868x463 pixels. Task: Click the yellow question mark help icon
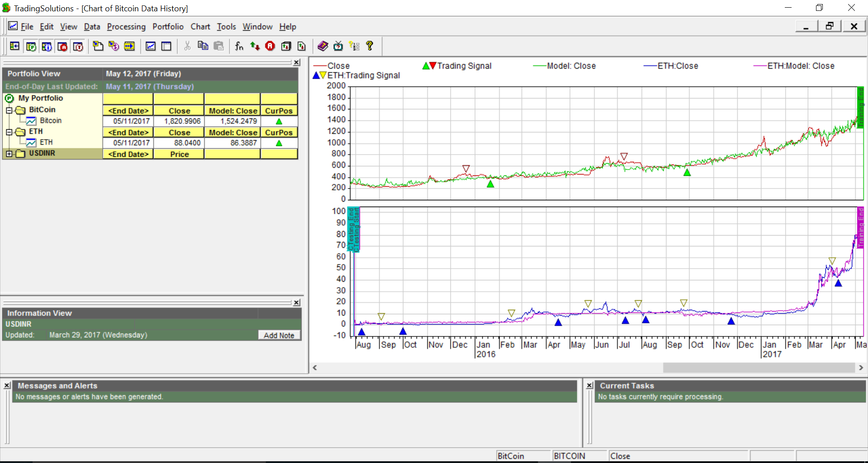coord(370,46)
